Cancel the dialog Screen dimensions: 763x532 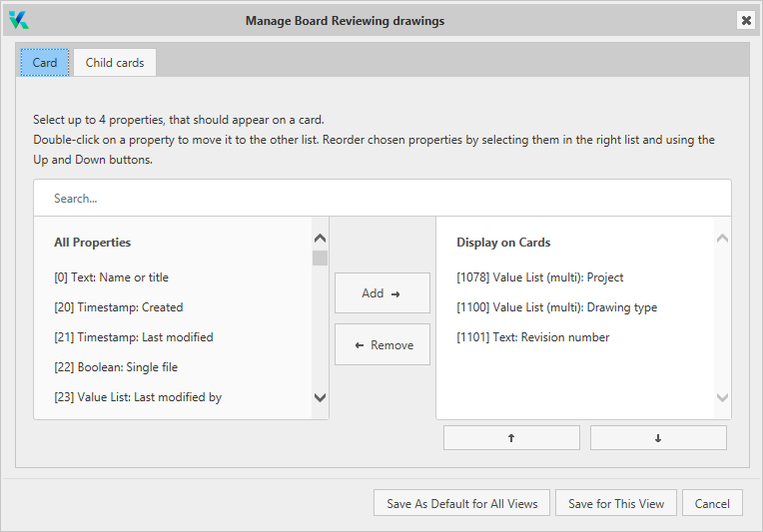pos(712,503)
